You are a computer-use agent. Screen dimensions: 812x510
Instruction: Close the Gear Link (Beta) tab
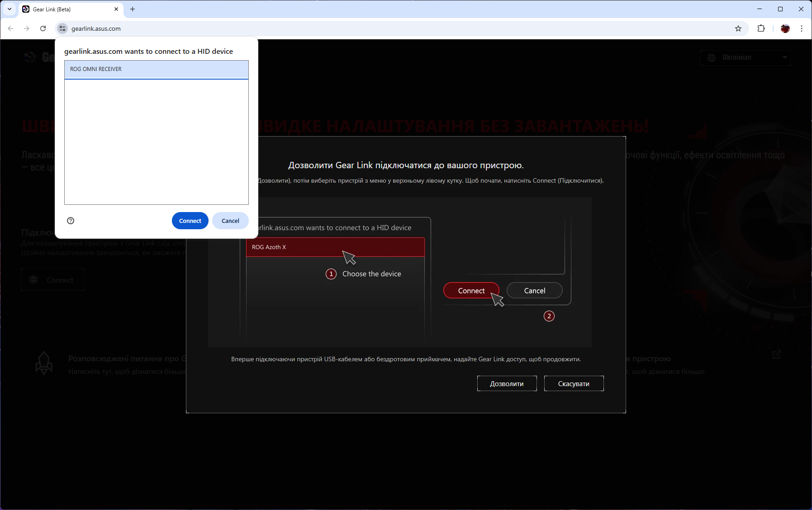[x=116, y=9]
